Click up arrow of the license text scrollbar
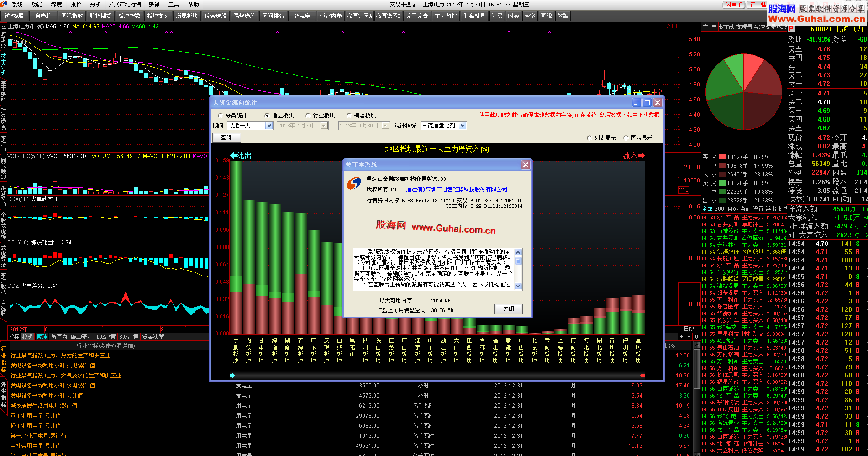 coord(518,252)
